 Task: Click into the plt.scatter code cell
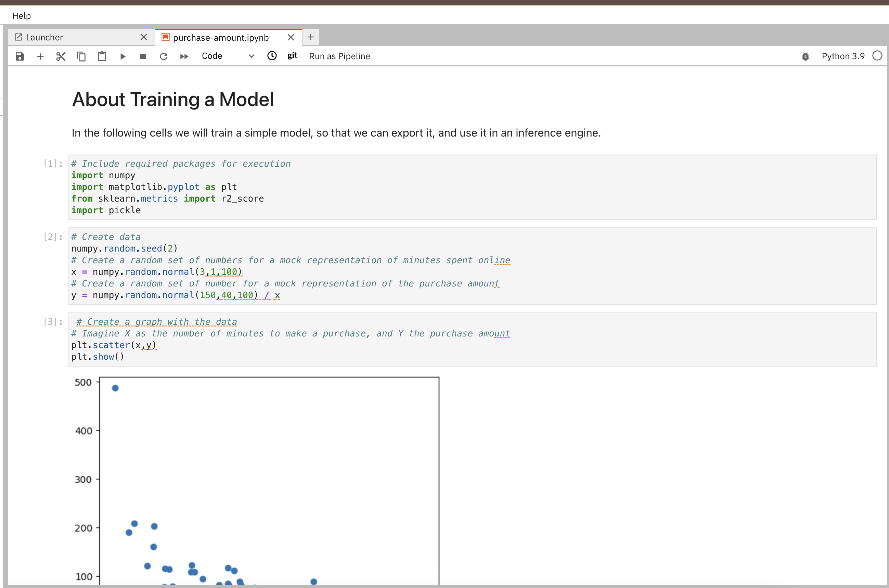pyautogui.click(x=472, y=339)
